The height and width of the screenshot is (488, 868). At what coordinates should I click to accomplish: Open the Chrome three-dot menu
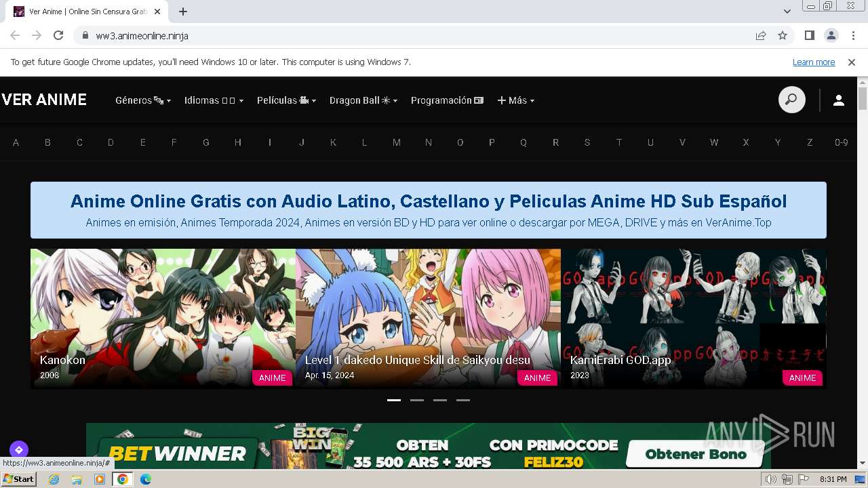point(852,35)
